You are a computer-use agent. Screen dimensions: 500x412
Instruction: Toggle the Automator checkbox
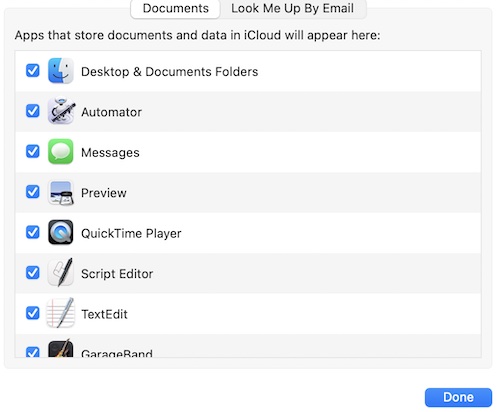(33, 111)
